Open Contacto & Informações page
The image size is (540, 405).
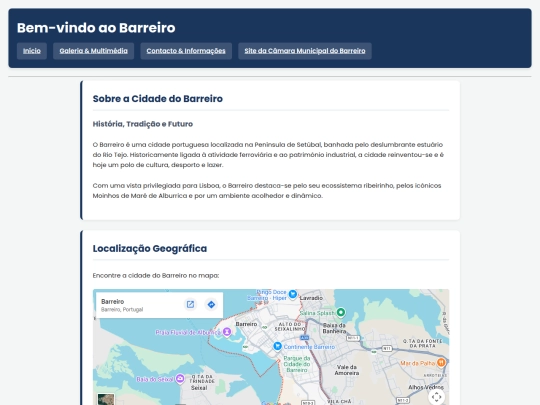coord(186,51)
